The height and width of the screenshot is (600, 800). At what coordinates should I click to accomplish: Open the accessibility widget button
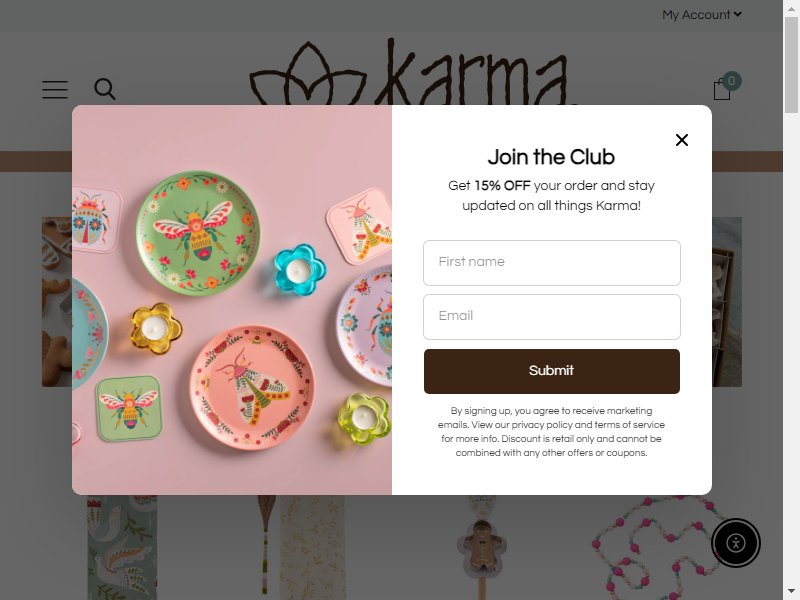(x=736, y=543)
